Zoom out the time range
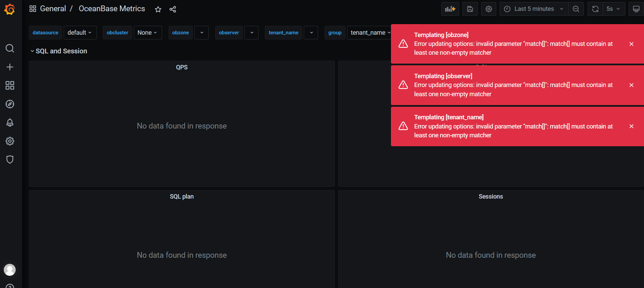 576,9
